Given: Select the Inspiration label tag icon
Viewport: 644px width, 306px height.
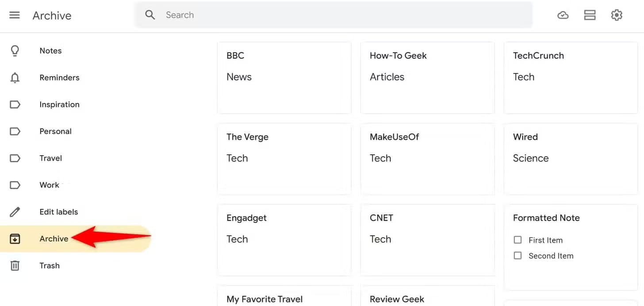Looking at the screenshot, I should pos(15,104).
